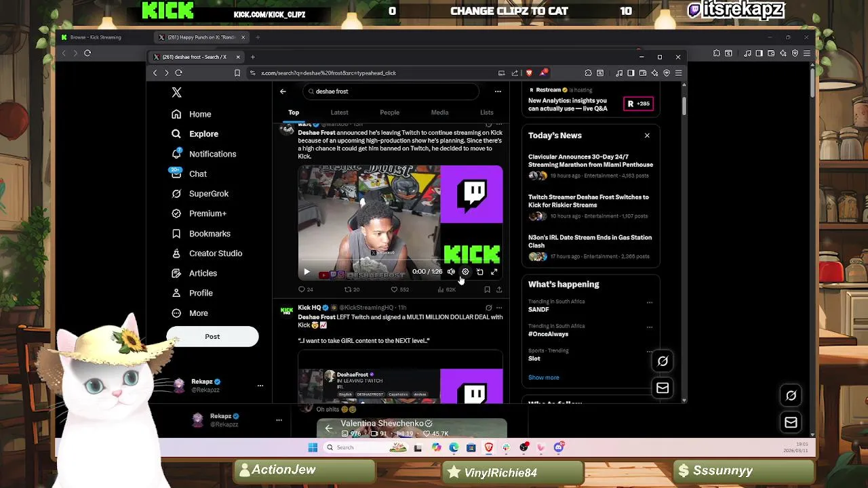Switch to the Lists tab
This screenshot has height=488, width=868.
pos(487,113)
